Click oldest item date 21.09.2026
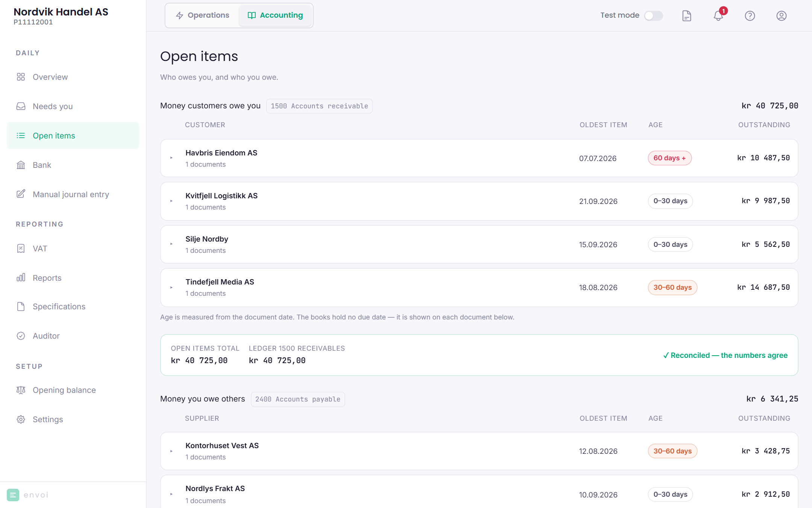 tap(598, 201)
